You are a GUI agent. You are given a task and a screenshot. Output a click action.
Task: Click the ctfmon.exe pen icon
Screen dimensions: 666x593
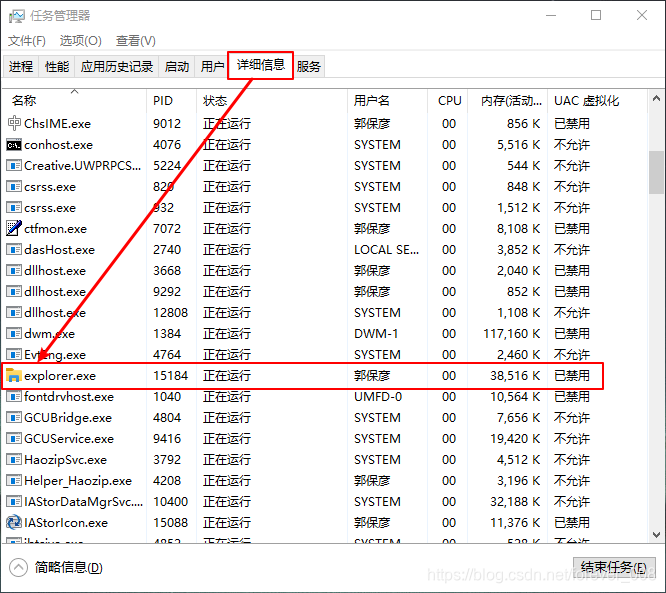(14, 229)
